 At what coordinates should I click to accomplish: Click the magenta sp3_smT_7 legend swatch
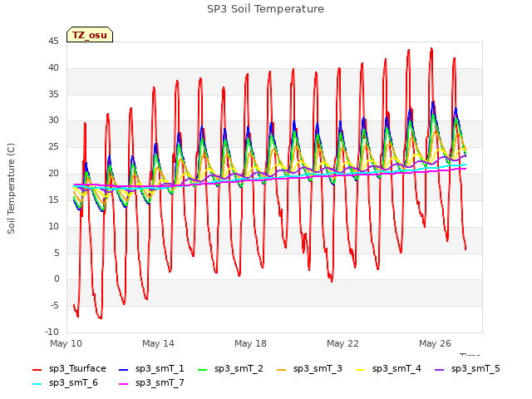click(124, 384)
